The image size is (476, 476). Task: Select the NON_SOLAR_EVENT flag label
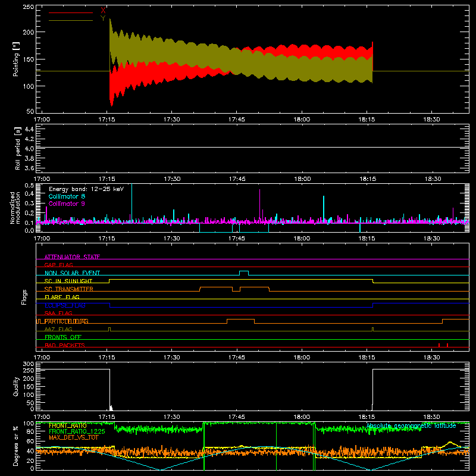tap(72, 273)
